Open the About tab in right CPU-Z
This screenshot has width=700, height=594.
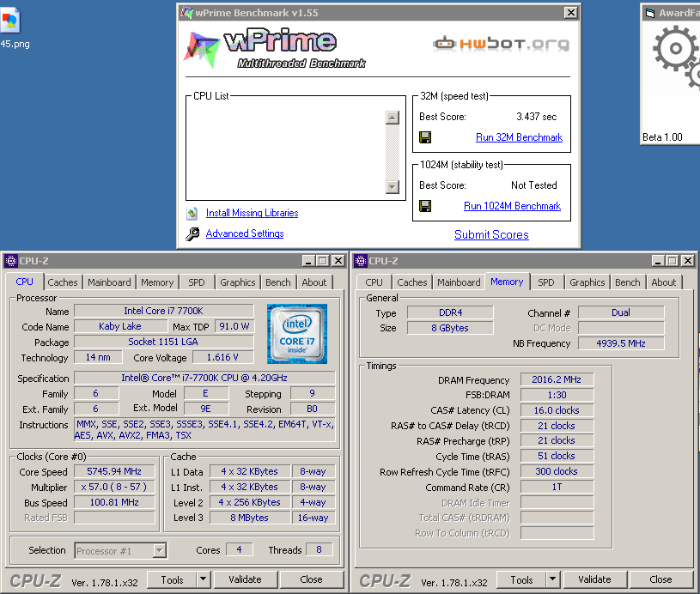[x=664, y=282]
